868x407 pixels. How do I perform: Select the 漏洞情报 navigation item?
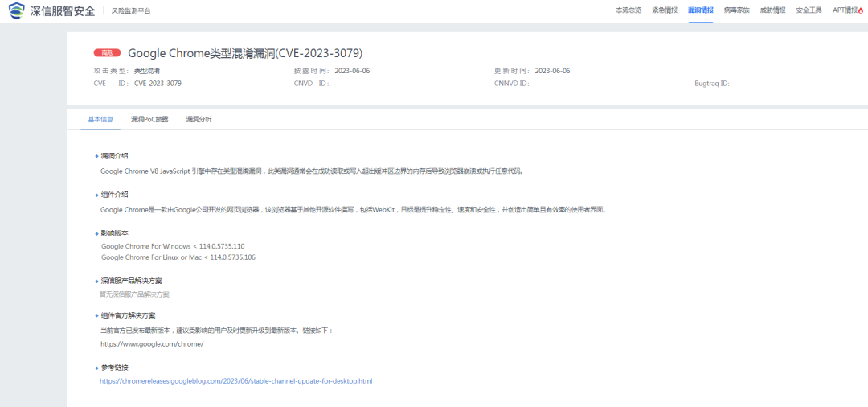coord(701,10)
